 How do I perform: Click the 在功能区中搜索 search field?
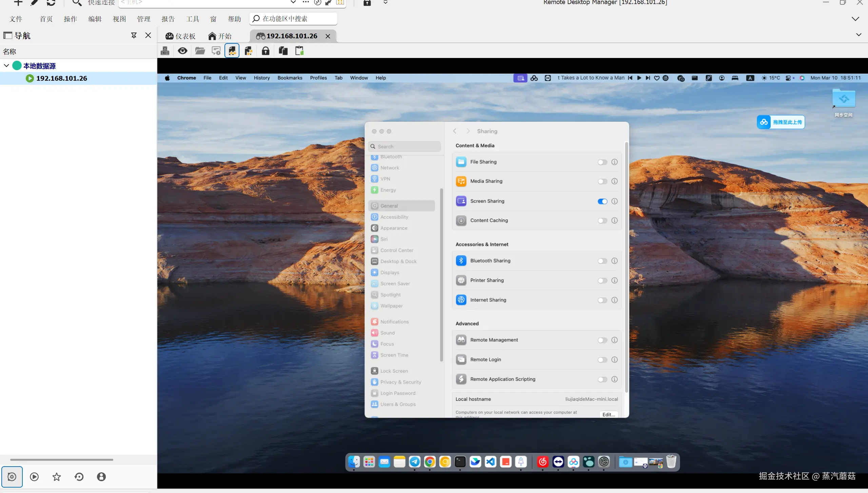tap(294, 19)
